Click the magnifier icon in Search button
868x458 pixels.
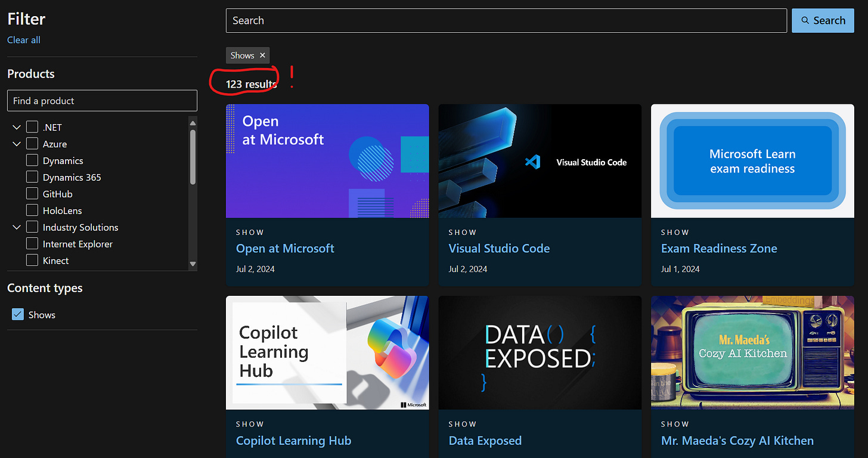pyautogui.click(x=805, y=20)
